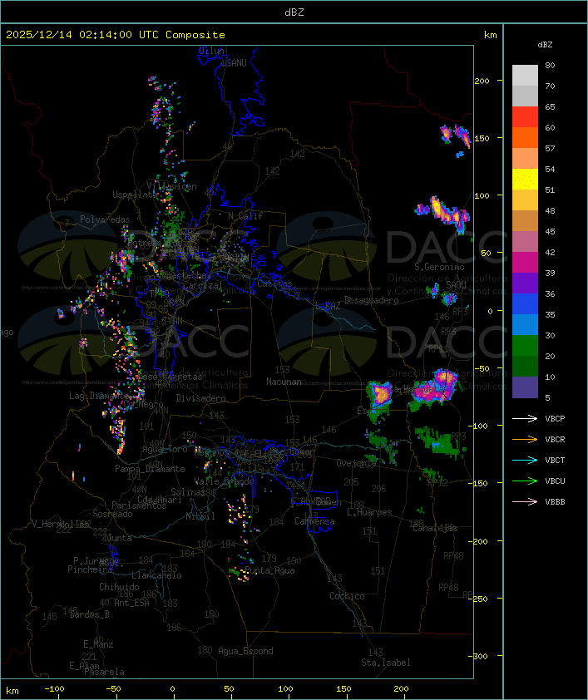Click the Llancanelo place label
The width and height of the screenshot is (588, 700).
[156, 575]
